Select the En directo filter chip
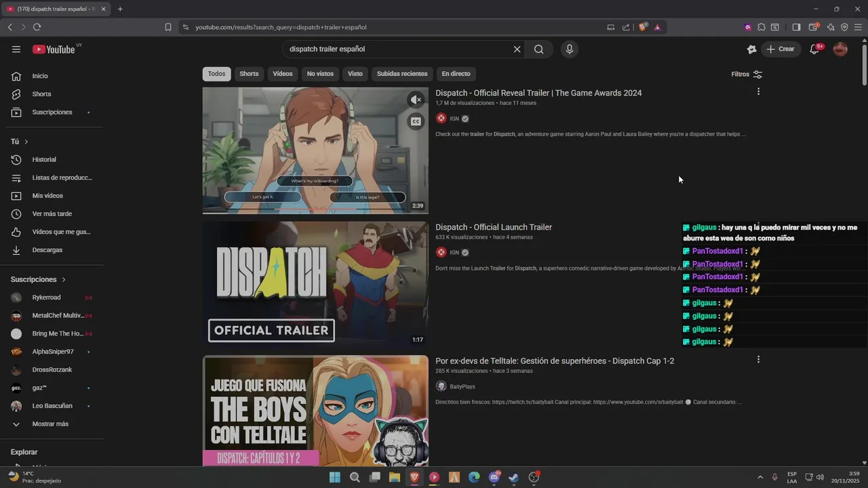The image size is (868, 488). (456, 74)
